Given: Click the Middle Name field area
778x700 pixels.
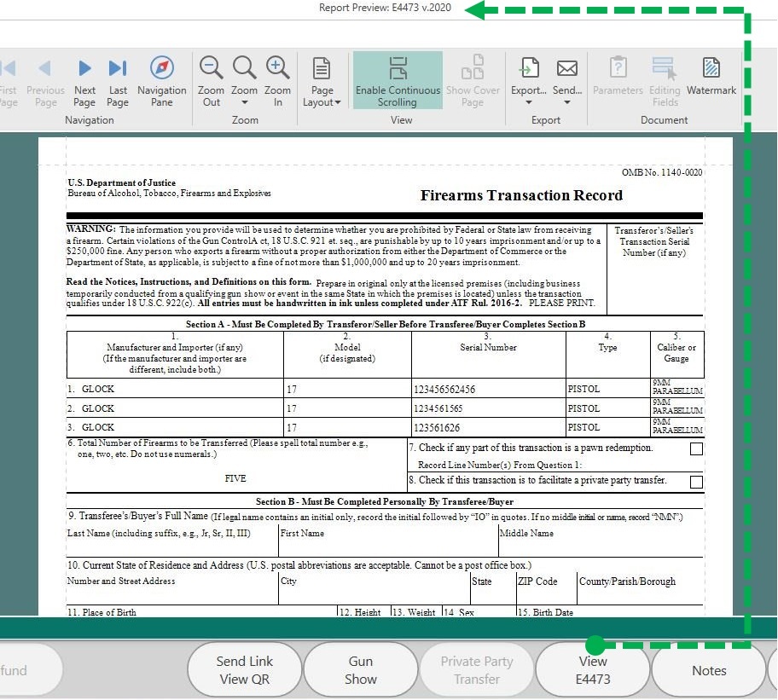Looking at the screenshot, I should pyautogui.click(x=601, y=541).
